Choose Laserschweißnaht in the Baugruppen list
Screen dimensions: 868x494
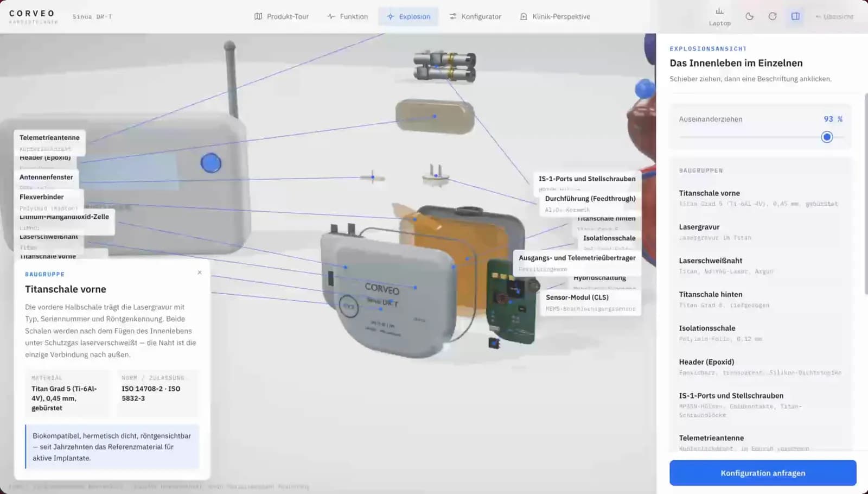(761, 265)
